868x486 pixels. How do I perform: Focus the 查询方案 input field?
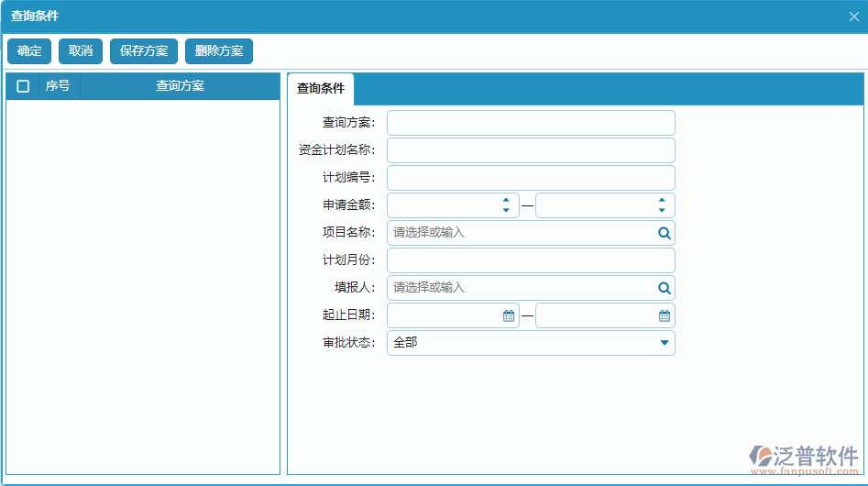pyautogui.click(x=531, y=123)
